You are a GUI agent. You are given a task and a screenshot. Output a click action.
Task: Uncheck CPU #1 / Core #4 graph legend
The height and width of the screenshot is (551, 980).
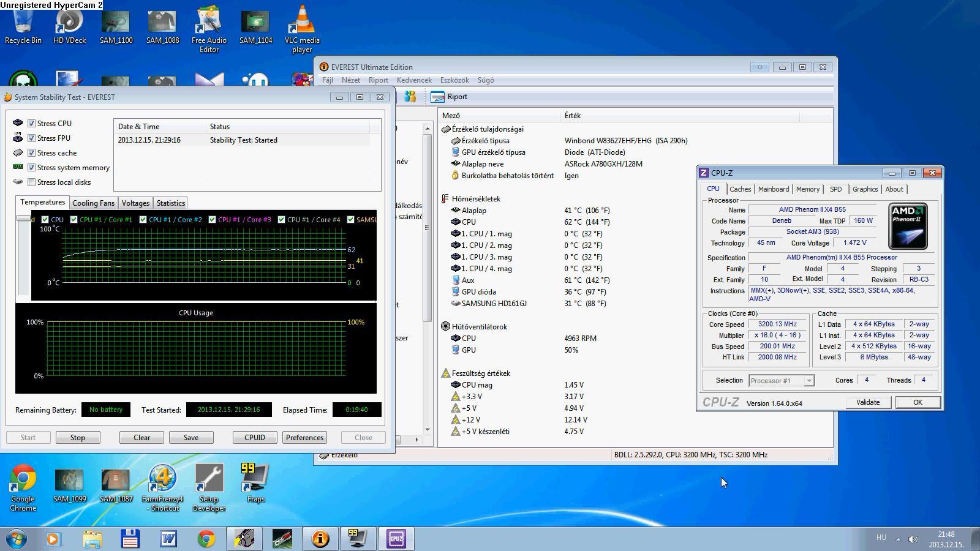tap(282, 220)
